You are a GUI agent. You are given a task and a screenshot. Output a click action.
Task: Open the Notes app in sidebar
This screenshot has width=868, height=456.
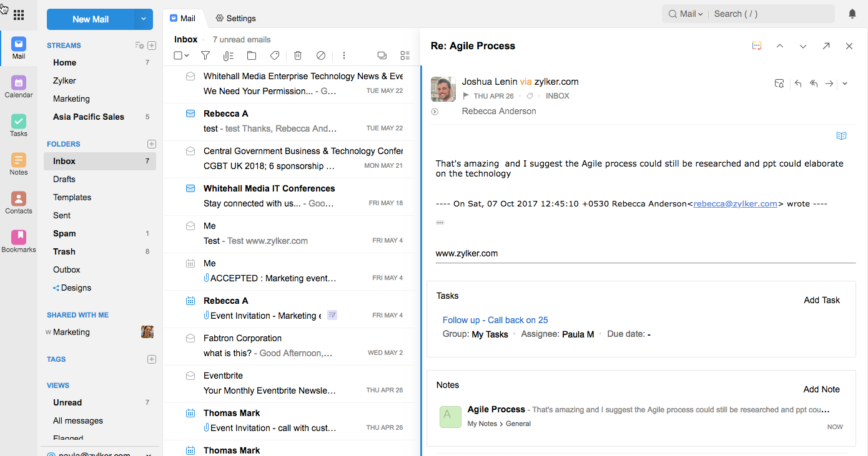19,165
